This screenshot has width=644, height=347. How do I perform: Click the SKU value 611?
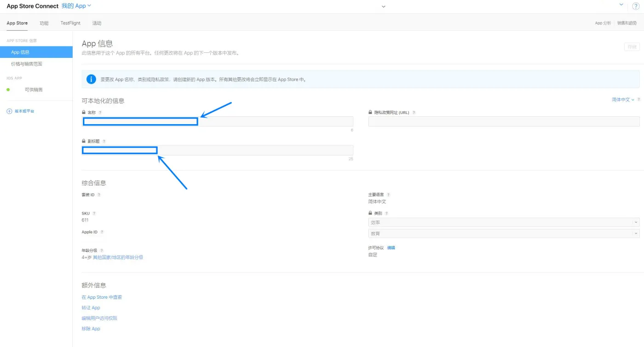(85, 220)
